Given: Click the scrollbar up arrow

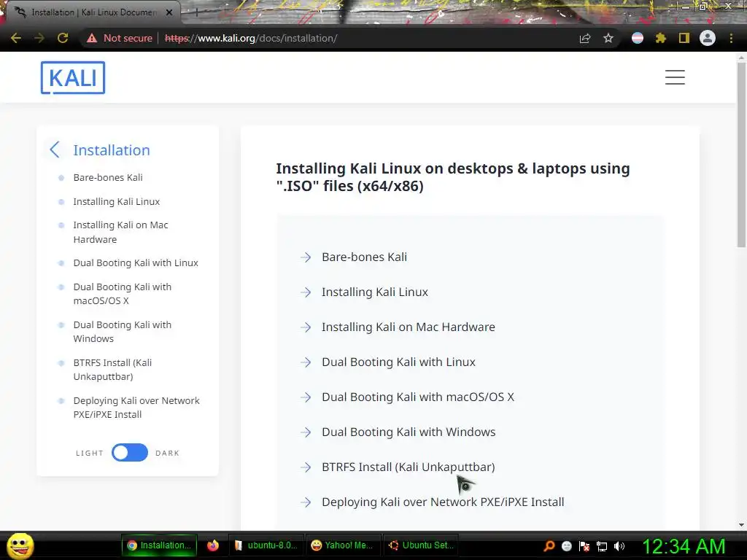Looking at the screenshot, I should (741, 58).
